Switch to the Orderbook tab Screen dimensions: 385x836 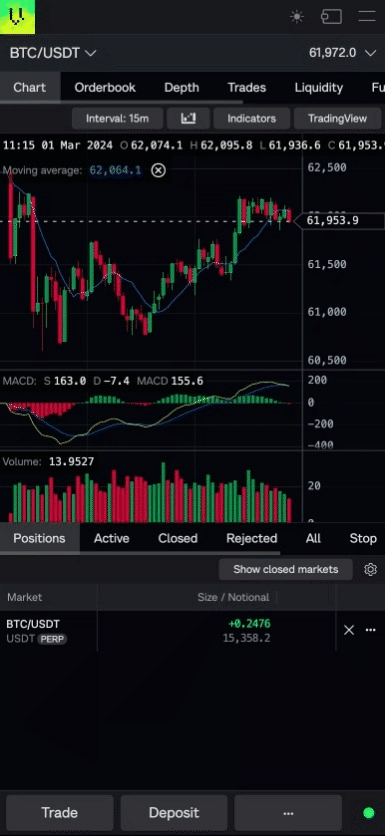(x=105, y=87)
